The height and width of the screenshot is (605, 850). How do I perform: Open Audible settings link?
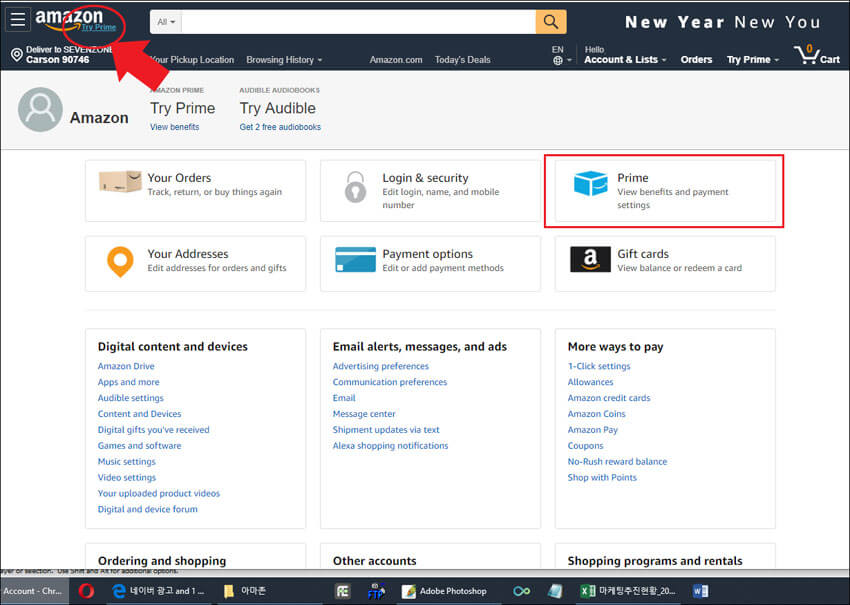(131, 398)
